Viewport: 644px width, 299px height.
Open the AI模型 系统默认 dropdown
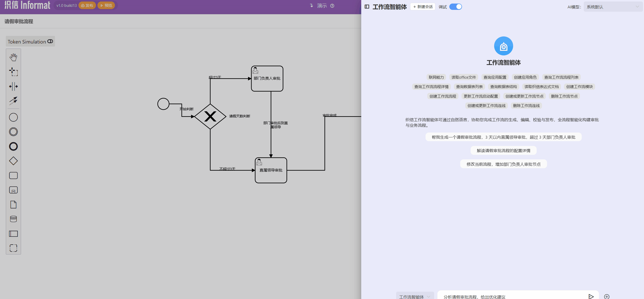point(613,7)
